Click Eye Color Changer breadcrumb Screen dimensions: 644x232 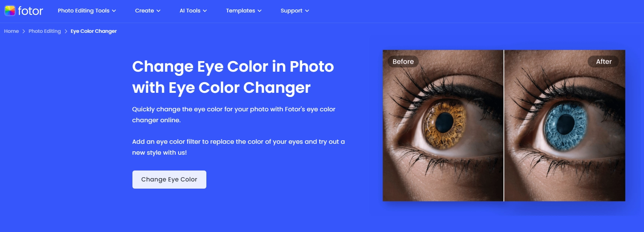(94, 31)
